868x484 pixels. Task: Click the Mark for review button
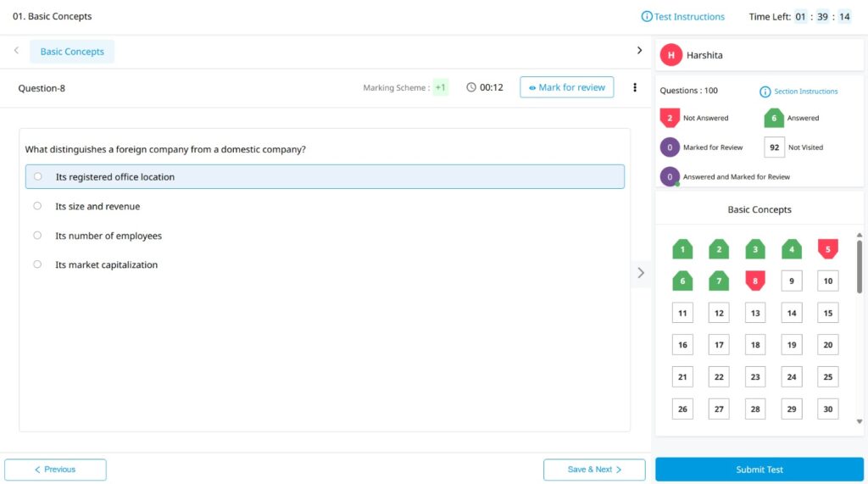click(x=566, y=87)
